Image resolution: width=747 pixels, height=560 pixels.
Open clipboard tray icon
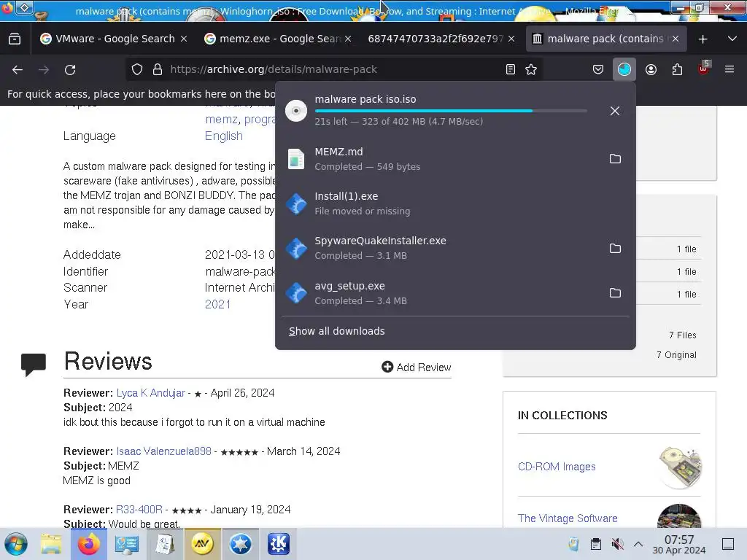click(x=595, y=544)
